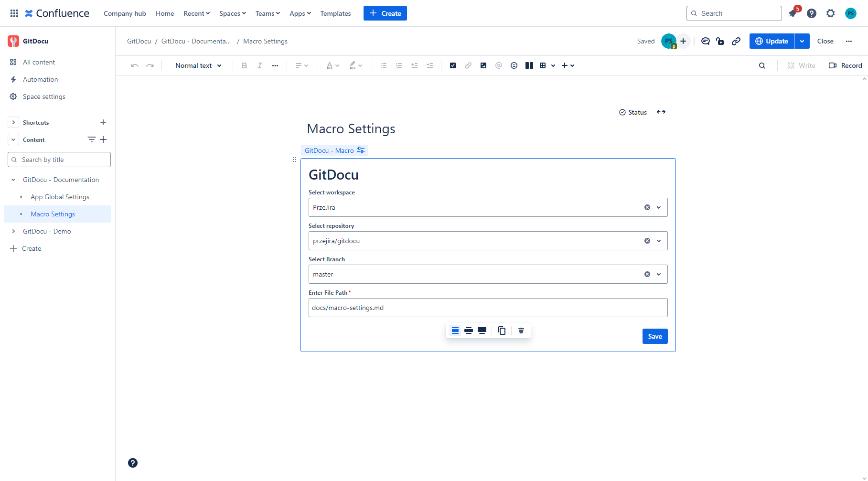Set macro to centered width
The height and width of the screenshot is (481, 868).
455,331
